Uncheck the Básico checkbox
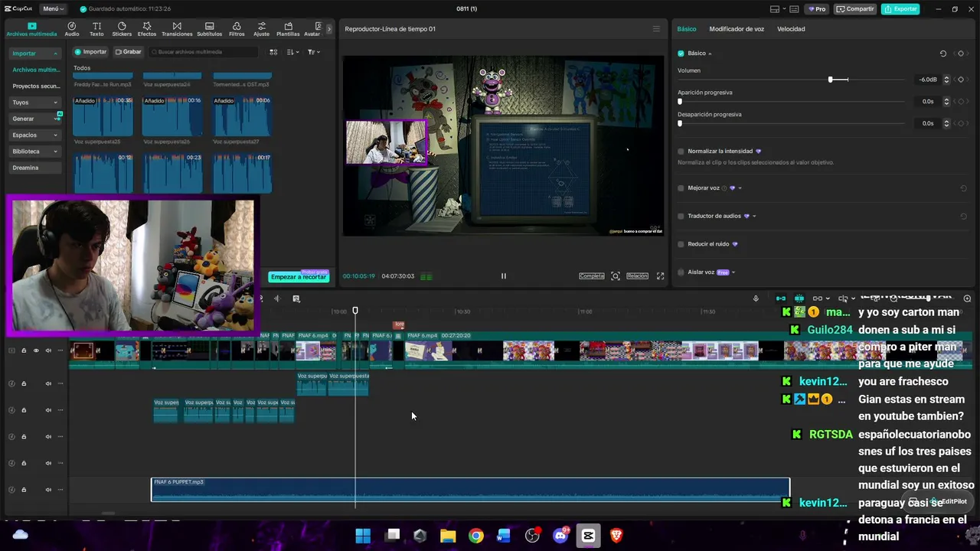This screenshot has height=551, width=980. click(x=681, y=54)
